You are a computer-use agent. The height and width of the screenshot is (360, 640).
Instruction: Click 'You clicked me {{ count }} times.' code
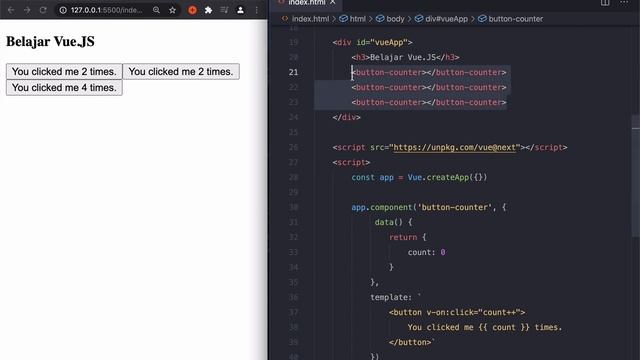click(484, 327)
